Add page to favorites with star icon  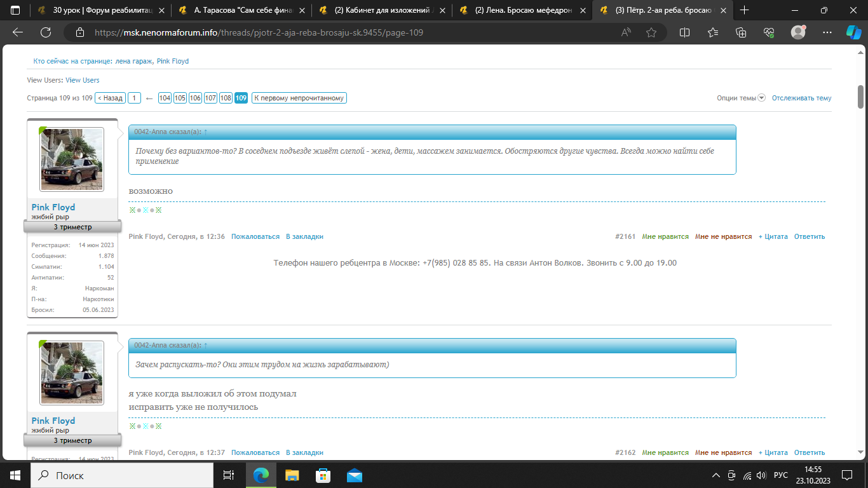pyautogui.click(x=651, y=32)
